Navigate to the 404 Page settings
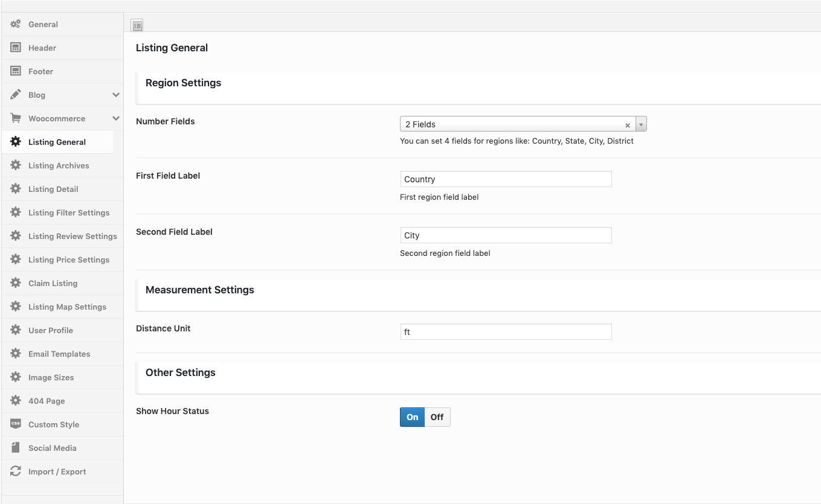The height and width of the screenshot is (504, 821). coord(47,401)
